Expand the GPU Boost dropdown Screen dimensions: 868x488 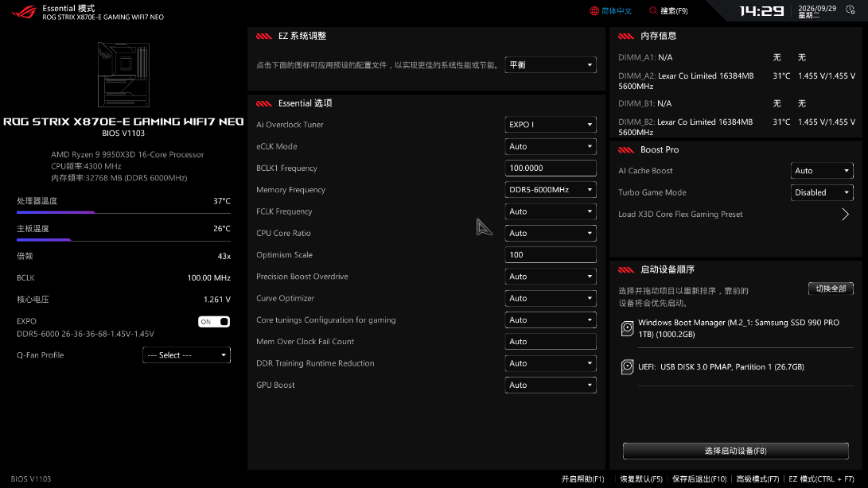click(551, 385)
